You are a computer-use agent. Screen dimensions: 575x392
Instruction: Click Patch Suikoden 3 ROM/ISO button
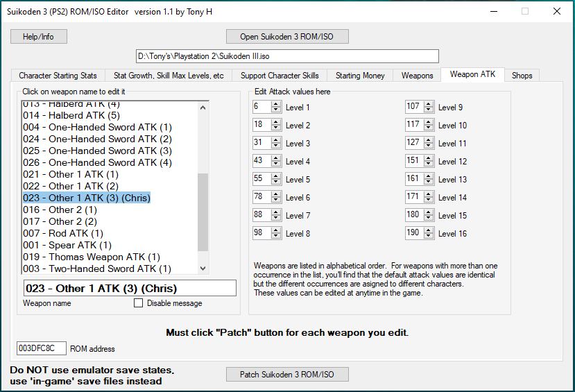point(287,375)
